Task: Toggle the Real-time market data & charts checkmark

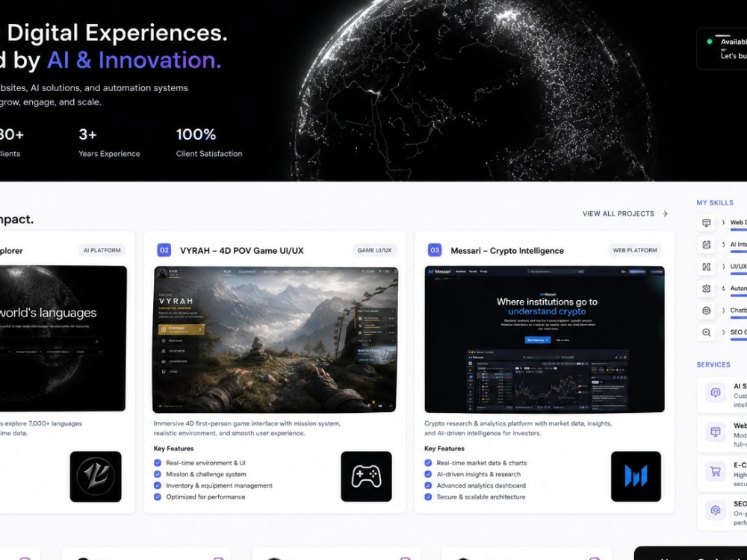Action: [428, 463]
